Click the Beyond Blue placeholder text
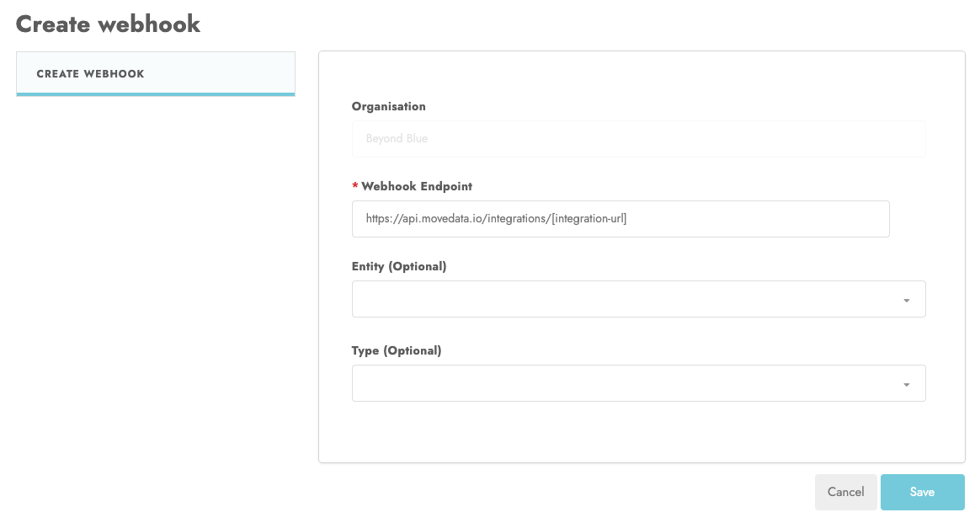 pos(397,138)
